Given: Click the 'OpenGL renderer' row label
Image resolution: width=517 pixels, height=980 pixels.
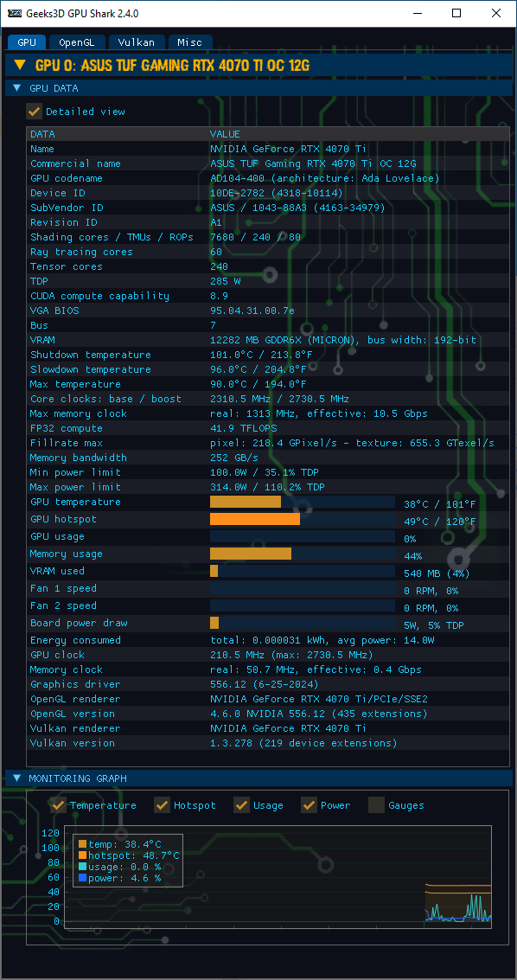Looking at the screenshot, I should click(x=75, y=699).
